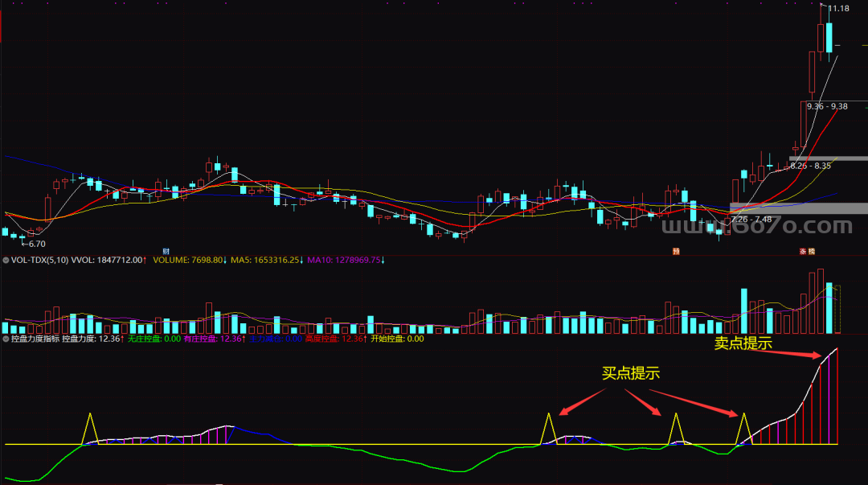Collapse the 控盘力度指标 panel round icon
Viewport: 868px width, 485px height.
tap(6, 339)
